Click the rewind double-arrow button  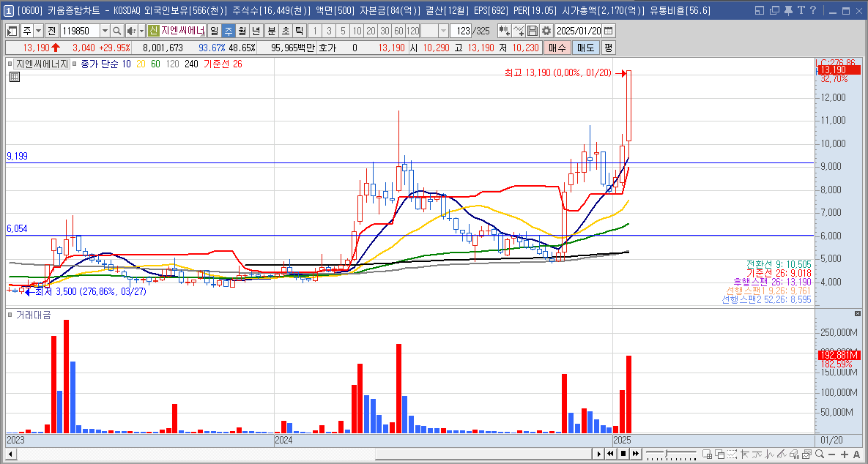[611, 454]
